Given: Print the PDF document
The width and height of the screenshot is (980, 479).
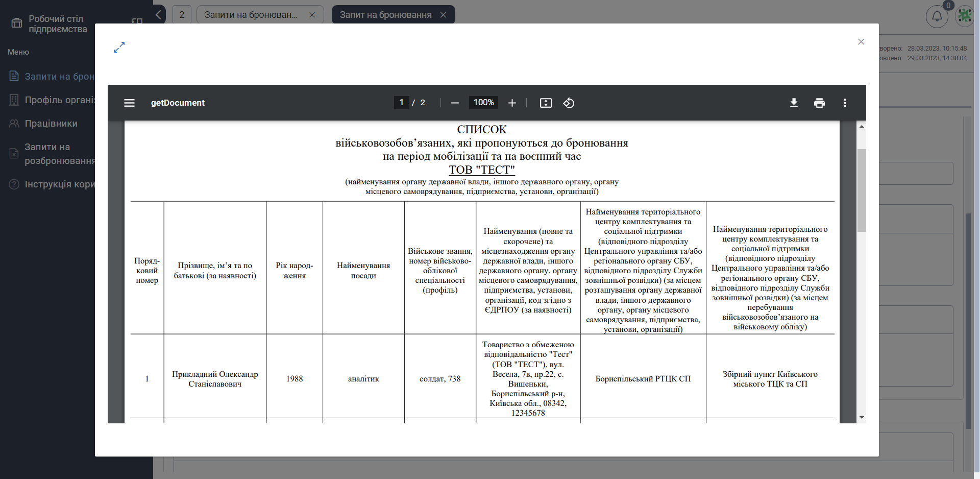Looking at the screenshot, I should point(819,103).
